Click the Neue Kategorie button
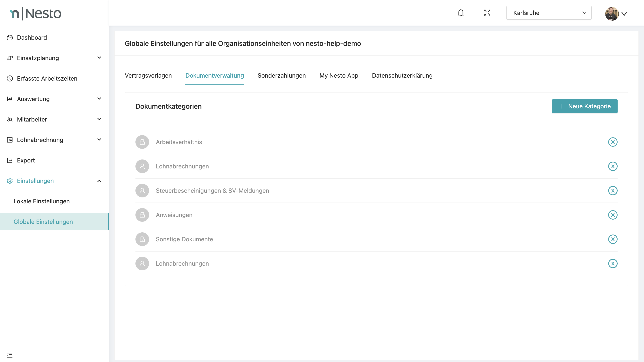 click(x=585, y=106)
